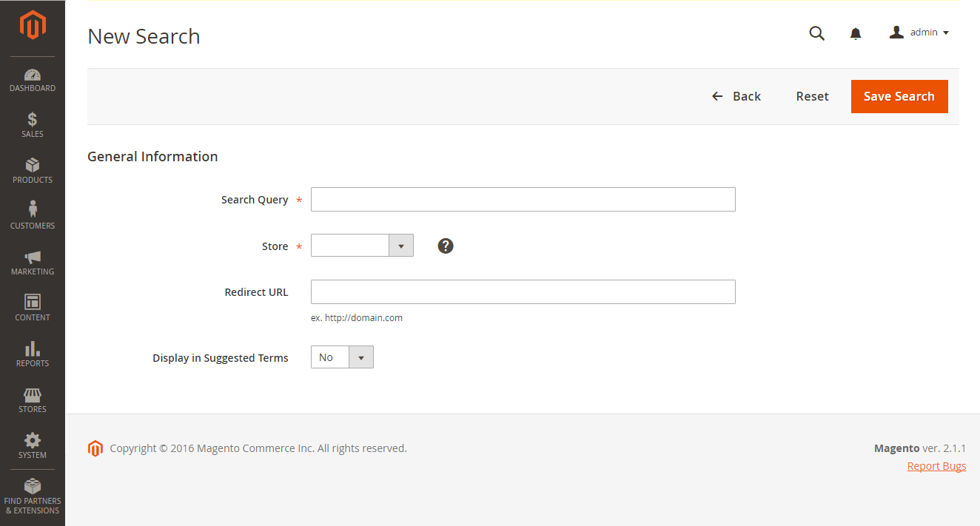
Task: Open Find Partners & Extensions
Action: (x=32, y=494)
